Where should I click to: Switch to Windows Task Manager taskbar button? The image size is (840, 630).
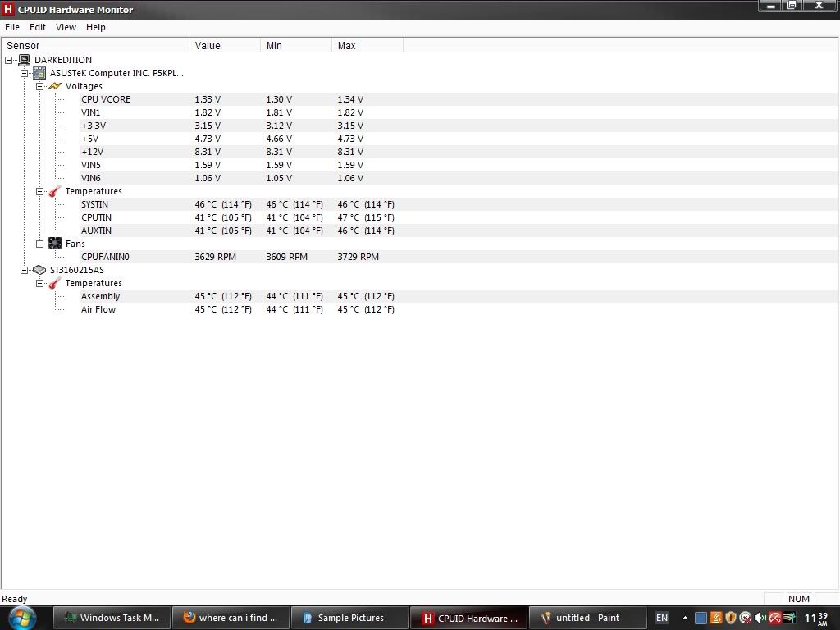(x=112, y=618)
